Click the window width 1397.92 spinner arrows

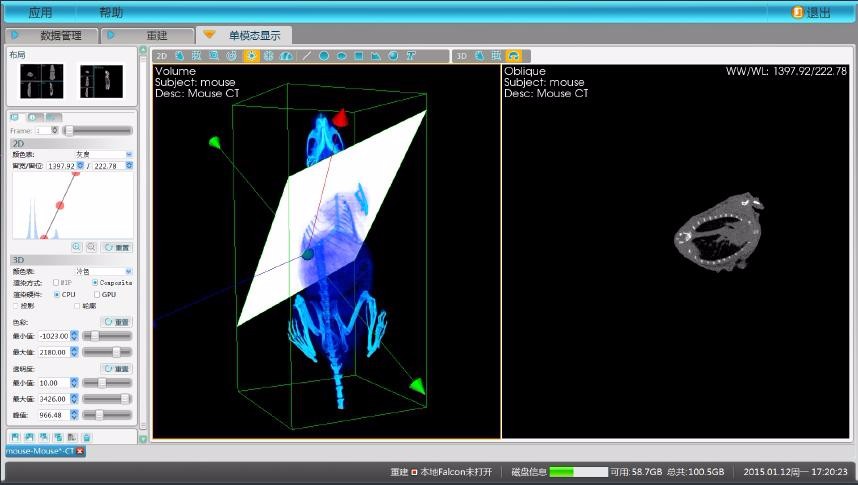(80, 165)
